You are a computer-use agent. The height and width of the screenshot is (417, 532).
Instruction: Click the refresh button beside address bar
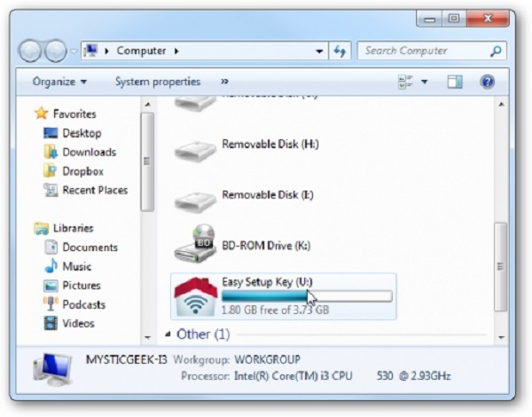340,51
